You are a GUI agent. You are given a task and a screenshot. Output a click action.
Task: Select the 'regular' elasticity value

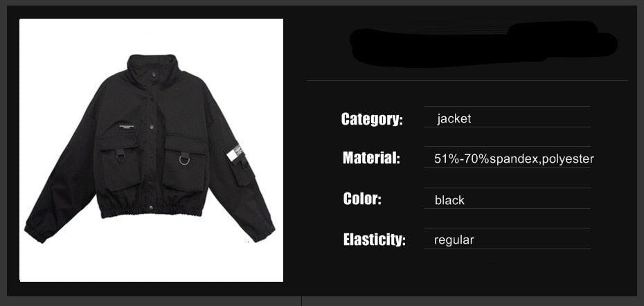pos(454,240)
